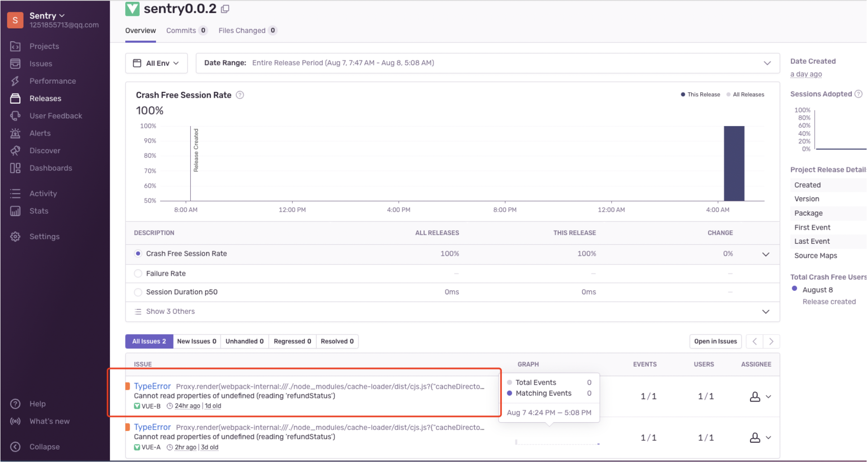Click the Sentry organization avatar
This screenshot has width=868, height=463.
15,20
